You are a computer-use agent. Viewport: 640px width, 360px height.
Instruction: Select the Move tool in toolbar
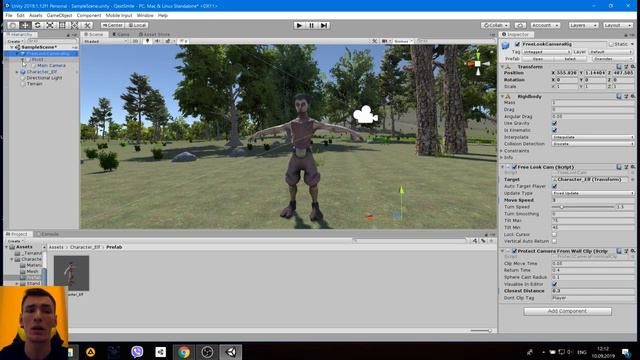click(x=25, y=25)
